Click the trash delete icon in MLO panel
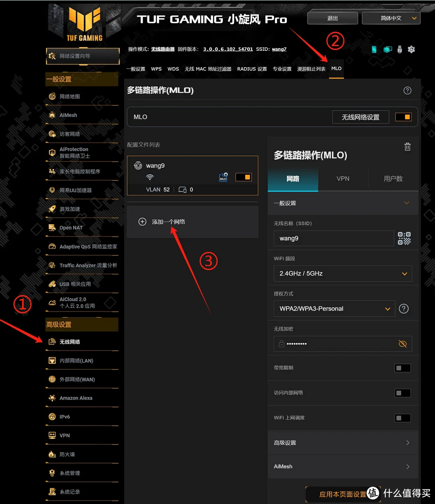Screen dimensions: 435x504 pyautogui.click(x=407, y=147)
